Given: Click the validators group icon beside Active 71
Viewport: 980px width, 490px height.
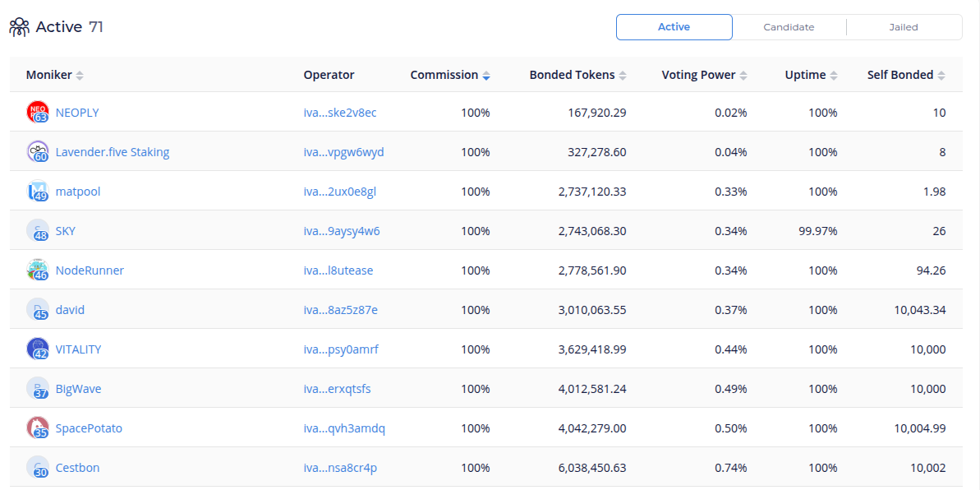Looking at the screenshot, I should tap(20, 27).
